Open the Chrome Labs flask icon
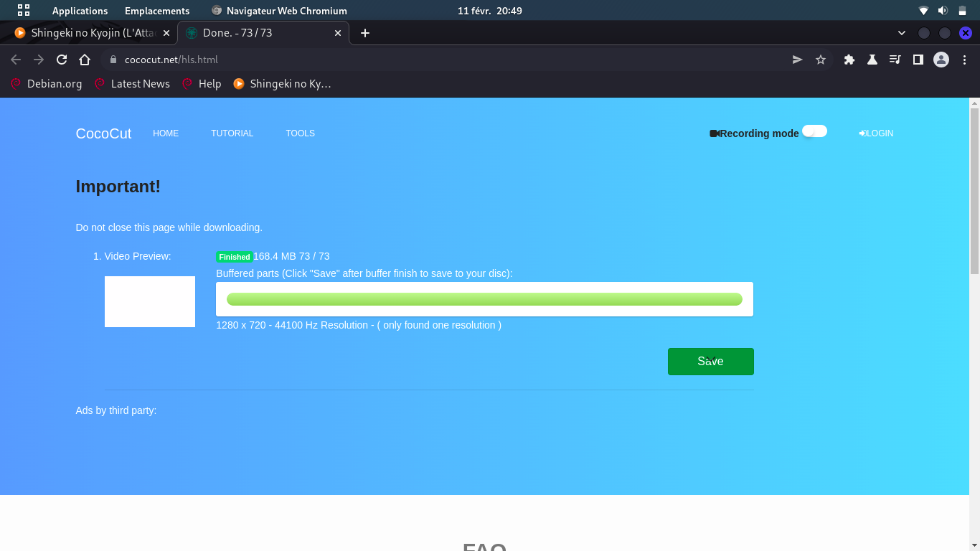 872,60
